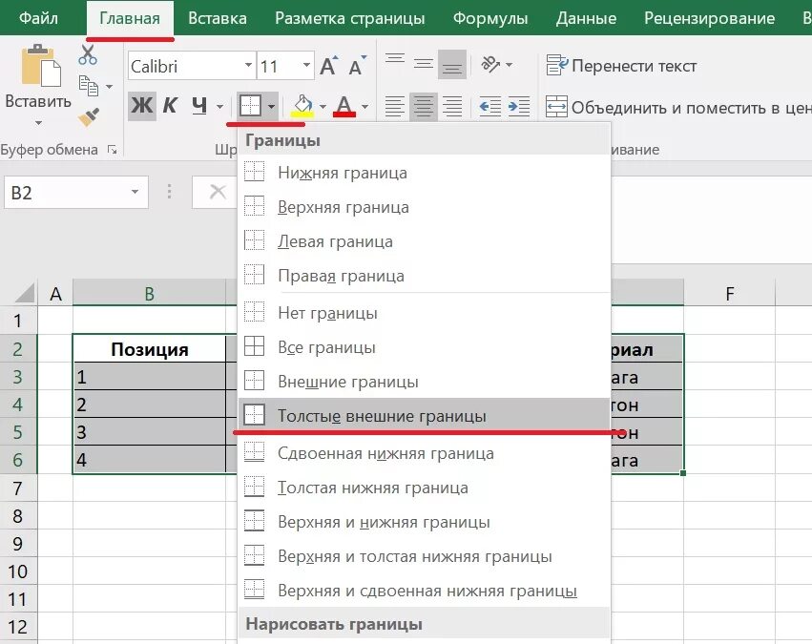Viewport: 812px width, 644px height.
Task: Open the Name Box B2 dropdown
Action: pyautogui.click(x=135, y=192)
